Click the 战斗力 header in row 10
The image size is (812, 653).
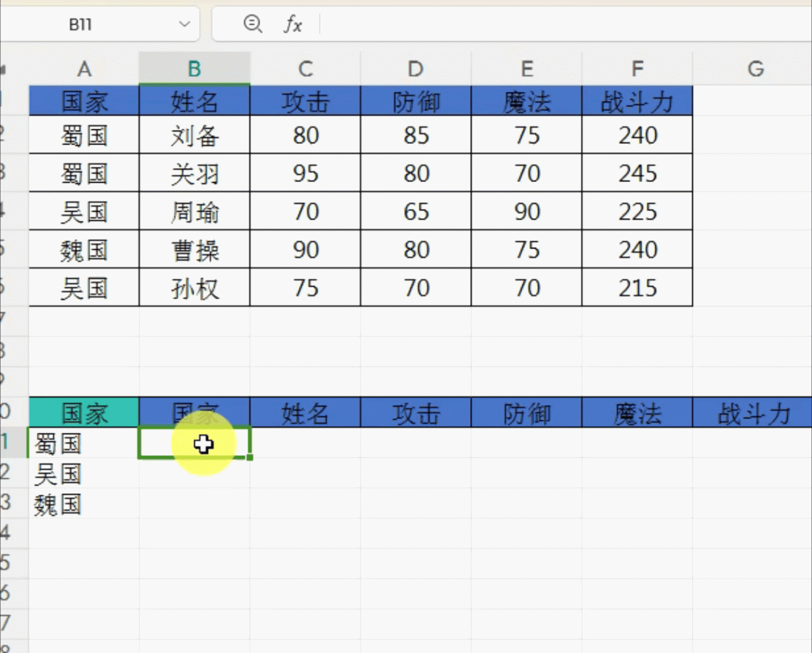752,413
